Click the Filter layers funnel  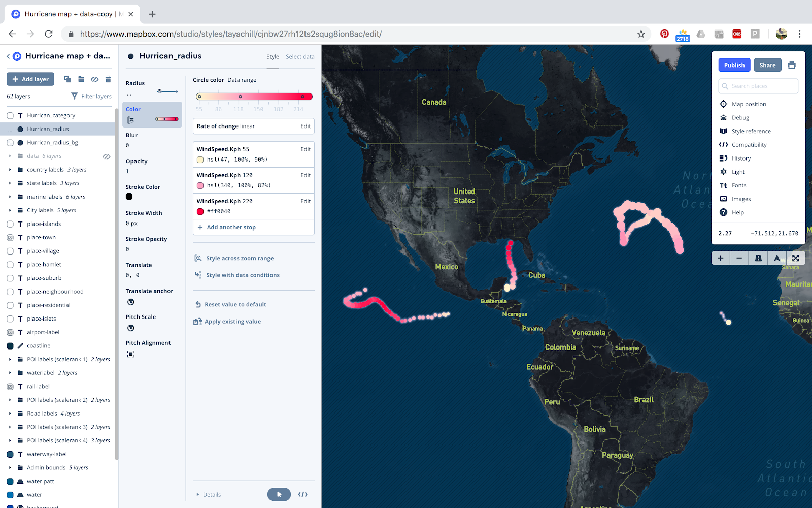point(75,96)
